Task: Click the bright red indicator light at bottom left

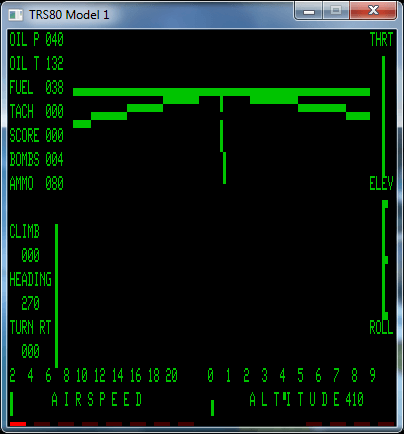Action: (x=18, y=424)
